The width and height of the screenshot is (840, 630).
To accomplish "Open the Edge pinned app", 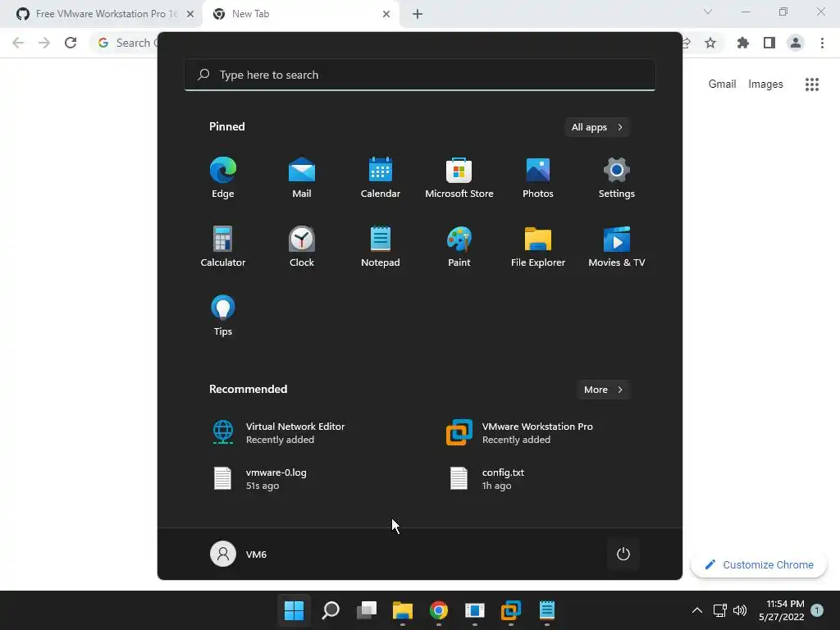I will pyautogui.click(x=223, y=177).
